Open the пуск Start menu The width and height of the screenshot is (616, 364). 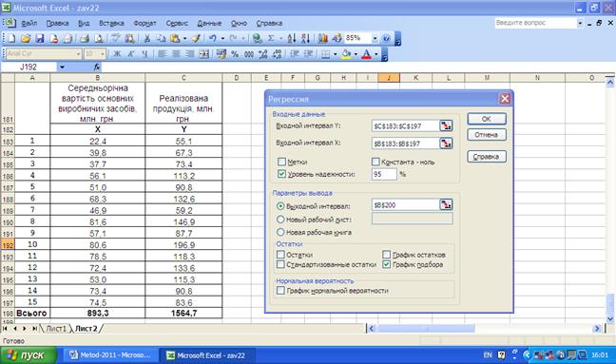pyautogui.click(x=29, y=355)
